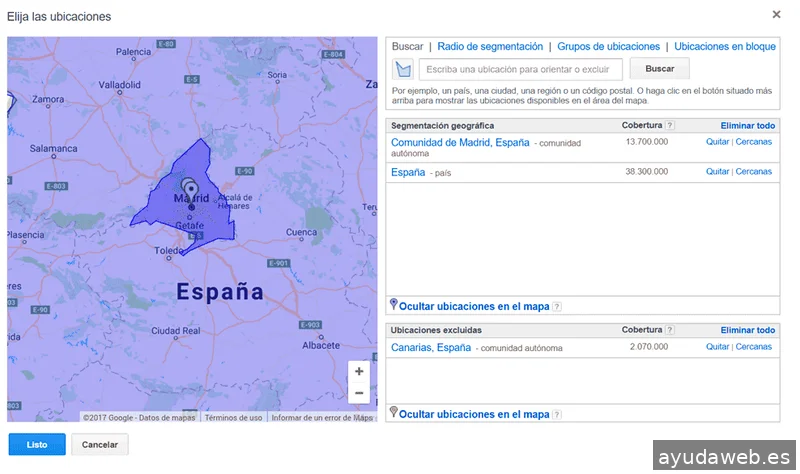Zoom out on the map
This screenshot has width=800, height=474.
pos(359,393)
